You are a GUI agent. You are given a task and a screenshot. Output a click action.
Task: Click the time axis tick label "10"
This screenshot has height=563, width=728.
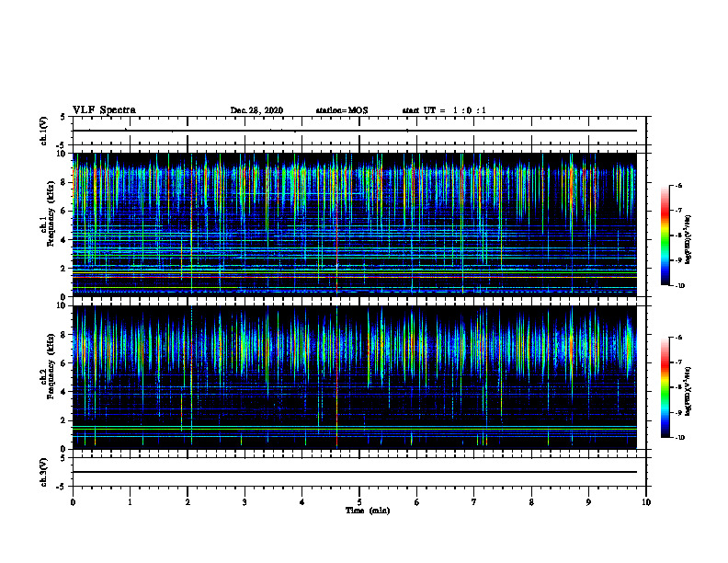(646, 502)
